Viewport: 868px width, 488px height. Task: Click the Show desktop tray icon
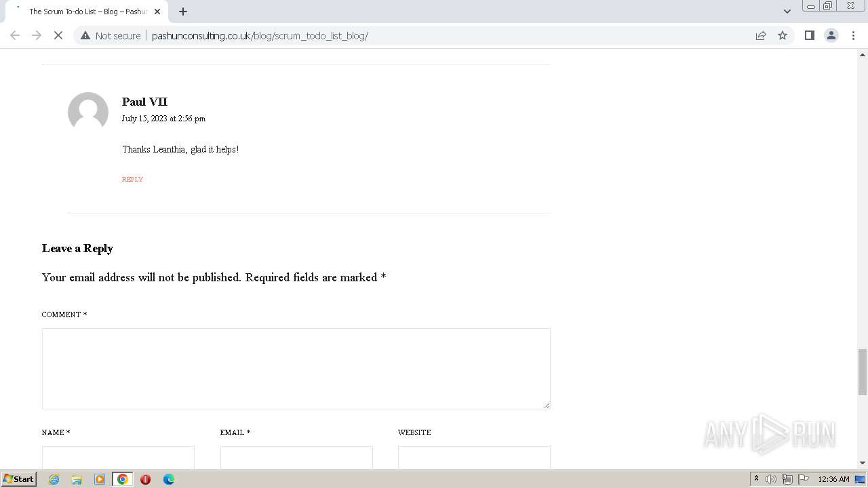[x=860, y=479]
